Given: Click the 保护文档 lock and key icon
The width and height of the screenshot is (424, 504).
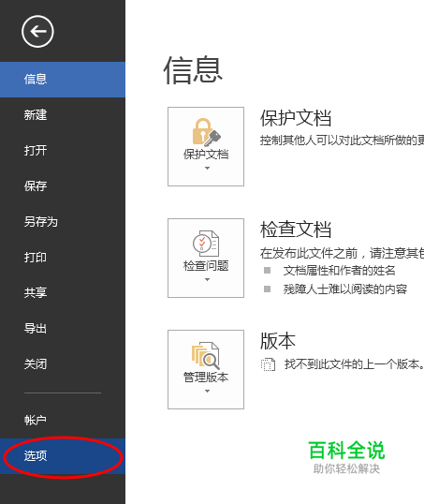Looking at the screenshot, I should pyautogui.click(x=206, y=132).
